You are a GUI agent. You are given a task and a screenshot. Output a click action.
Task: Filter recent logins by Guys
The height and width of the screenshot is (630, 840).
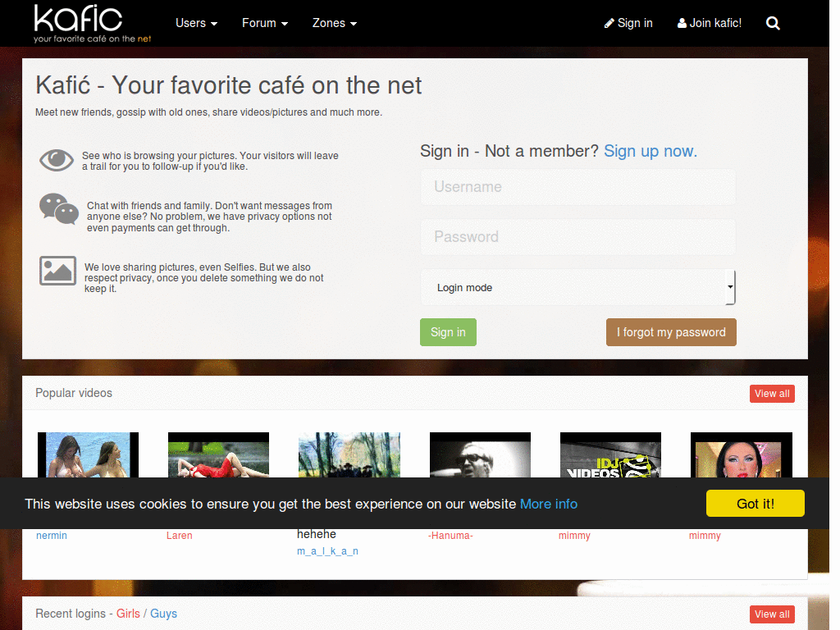[163, 614]
